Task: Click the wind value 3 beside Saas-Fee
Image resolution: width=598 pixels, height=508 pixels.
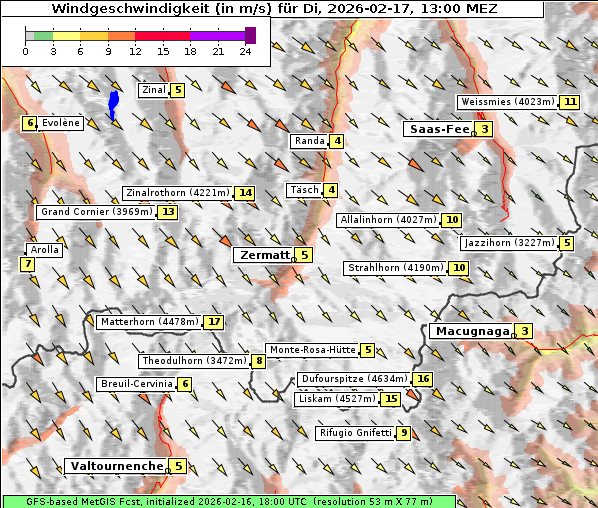Action: 484,129
